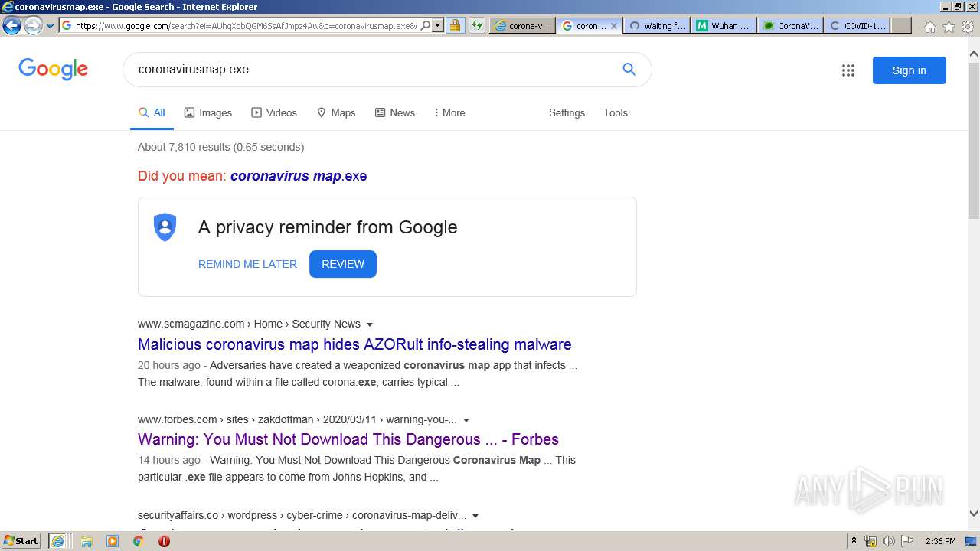Open Forbes 'Warning: You Must Not Download' result
Screen dimensions: 980x551
click(348, 439)
